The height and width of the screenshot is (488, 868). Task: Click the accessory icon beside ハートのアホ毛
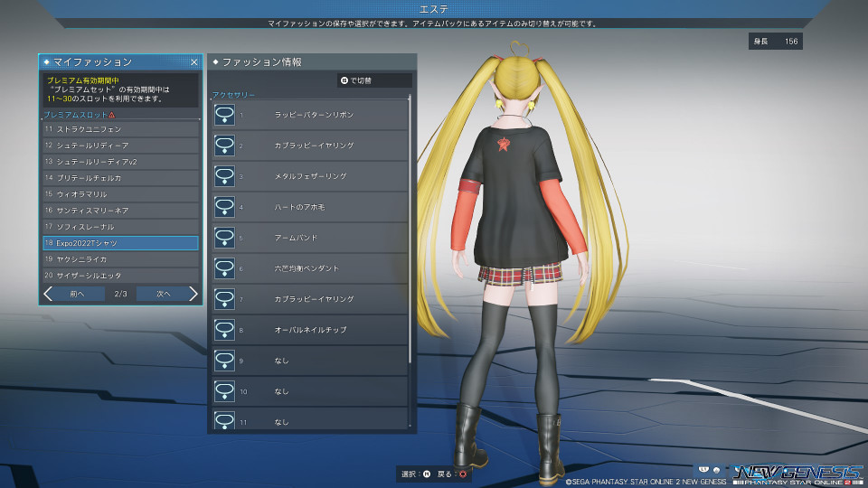click(224, 207)
